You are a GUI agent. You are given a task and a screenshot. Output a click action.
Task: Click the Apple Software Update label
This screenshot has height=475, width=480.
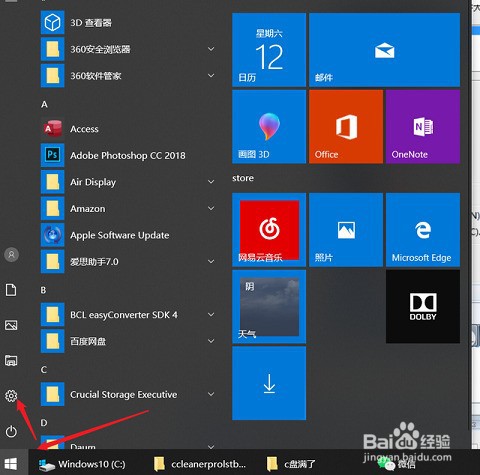click(120, 235)
